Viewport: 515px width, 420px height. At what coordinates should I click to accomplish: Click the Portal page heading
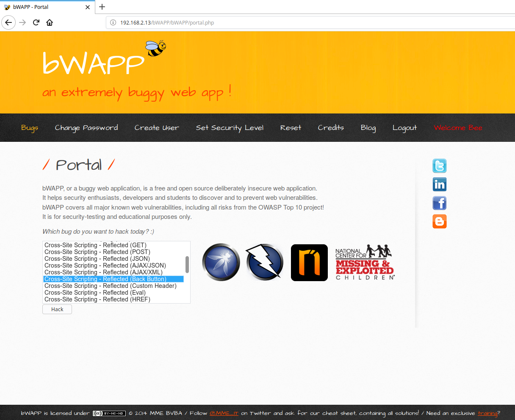(79, 165)
